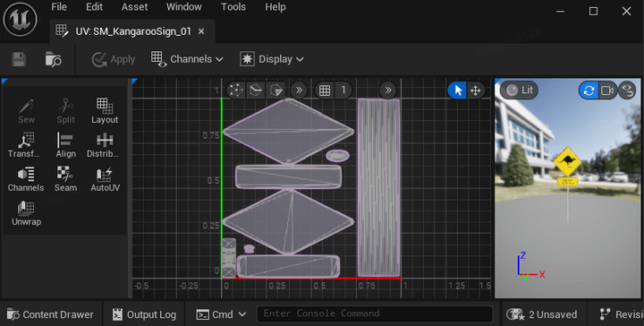Enable vertex selection mode in the UV viewport

[236, 90]
